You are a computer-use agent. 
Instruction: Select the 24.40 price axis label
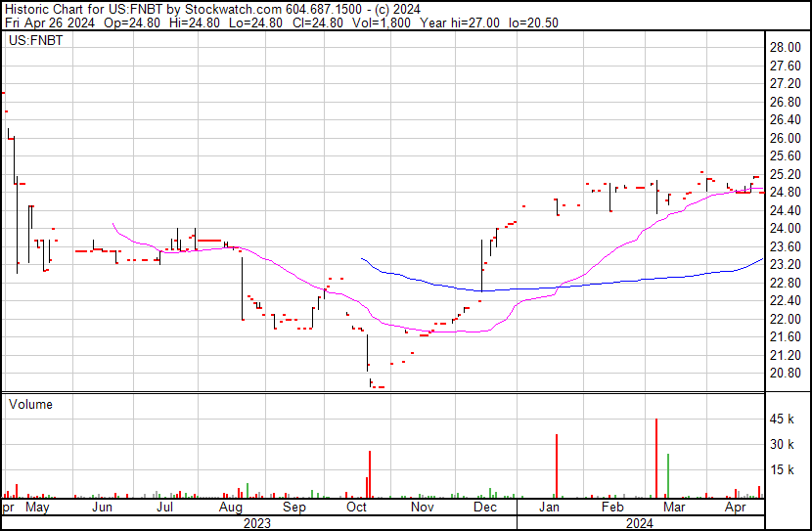[x=785, y=210]
